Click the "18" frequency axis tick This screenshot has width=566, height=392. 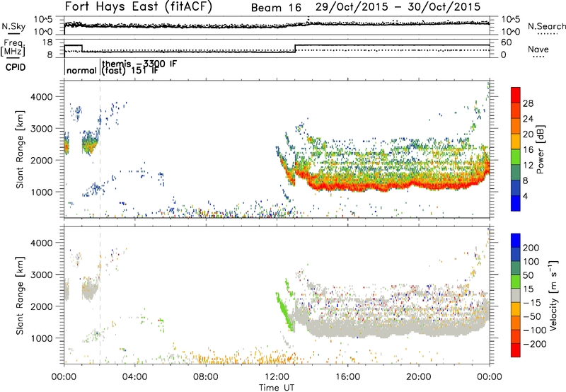click(47, 42)
